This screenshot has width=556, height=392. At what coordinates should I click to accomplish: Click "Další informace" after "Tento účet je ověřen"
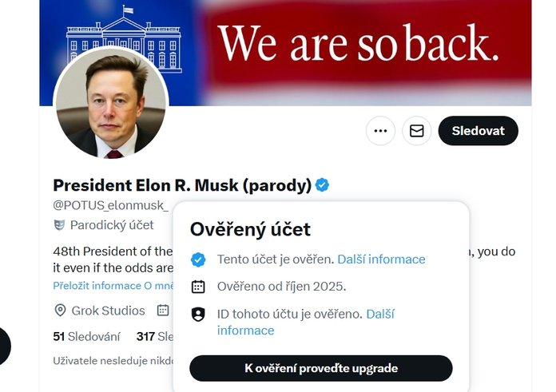click(x=381, y=259)
